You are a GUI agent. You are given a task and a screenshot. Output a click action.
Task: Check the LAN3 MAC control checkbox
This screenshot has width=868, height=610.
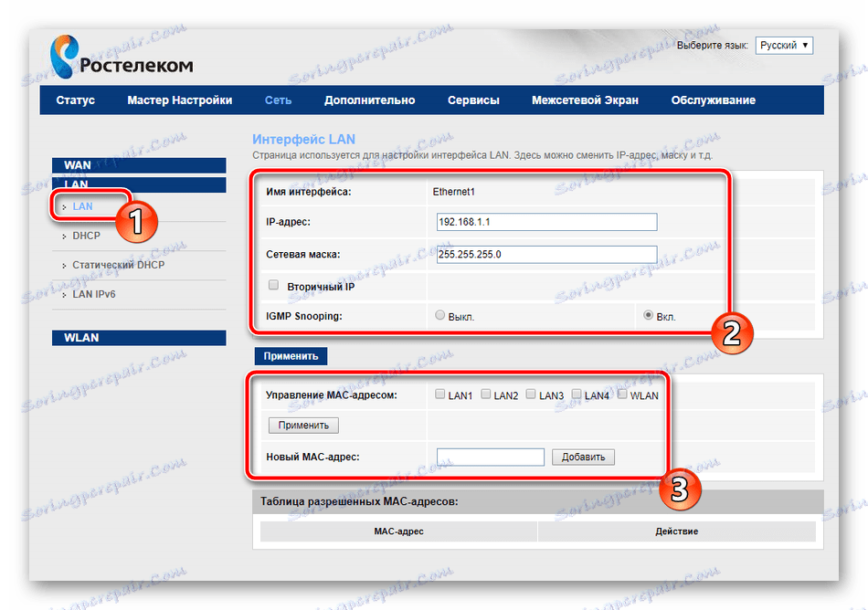[x=531, y=394]
